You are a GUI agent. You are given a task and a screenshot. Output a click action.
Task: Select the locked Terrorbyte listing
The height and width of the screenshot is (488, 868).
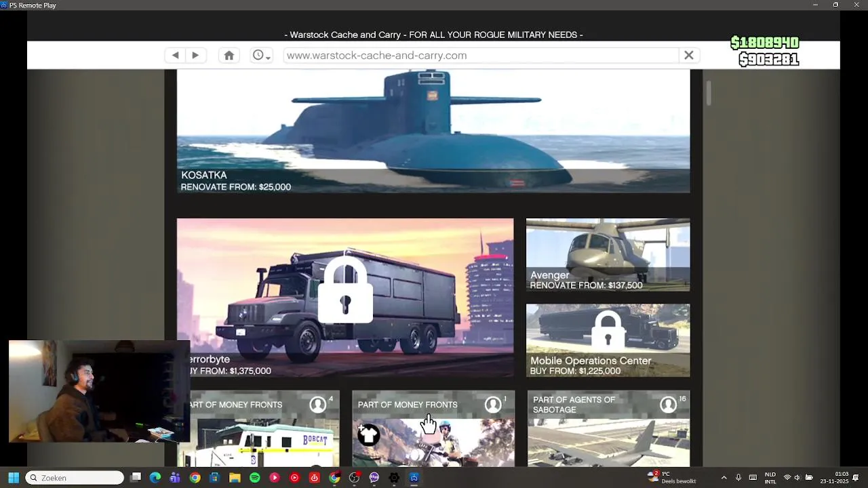345,298
